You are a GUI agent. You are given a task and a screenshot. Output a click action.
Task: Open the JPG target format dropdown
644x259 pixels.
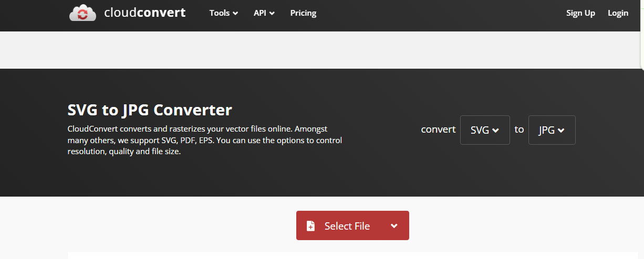tap(552, 130)
